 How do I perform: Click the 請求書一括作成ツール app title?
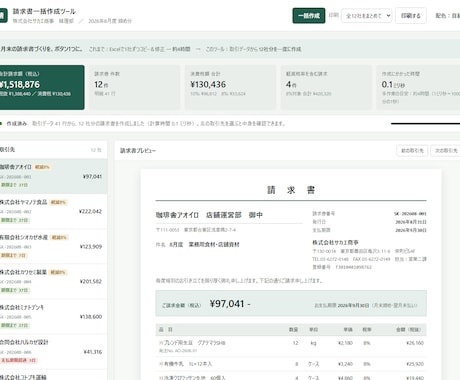click(x=44, y=11)
